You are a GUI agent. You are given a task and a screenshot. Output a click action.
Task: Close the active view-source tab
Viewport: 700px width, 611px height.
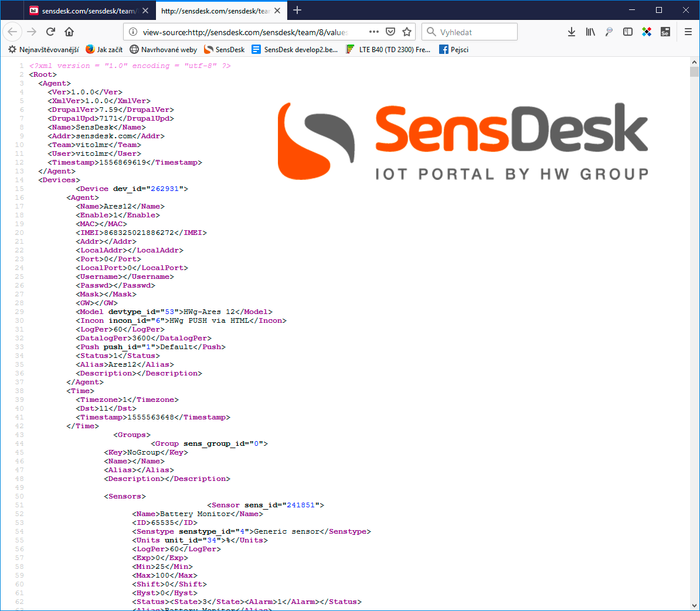pyautogui.click(x=277, y=11)
